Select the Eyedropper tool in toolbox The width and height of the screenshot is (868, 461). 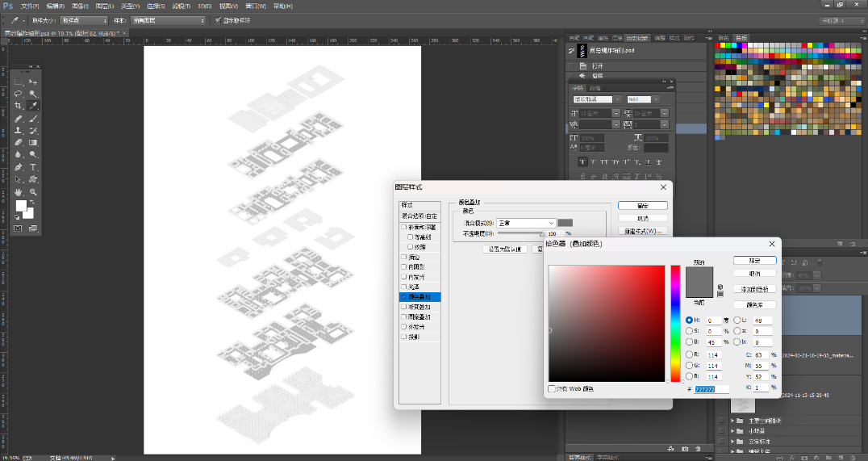pos(33,106)
